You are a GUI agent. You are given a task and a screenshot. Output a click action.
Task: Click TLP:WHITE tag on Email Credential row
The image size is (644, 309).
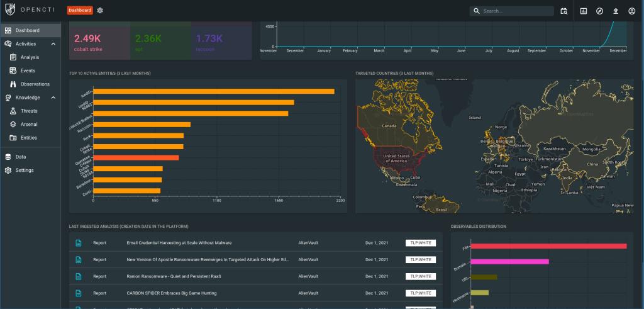(421, 243)
